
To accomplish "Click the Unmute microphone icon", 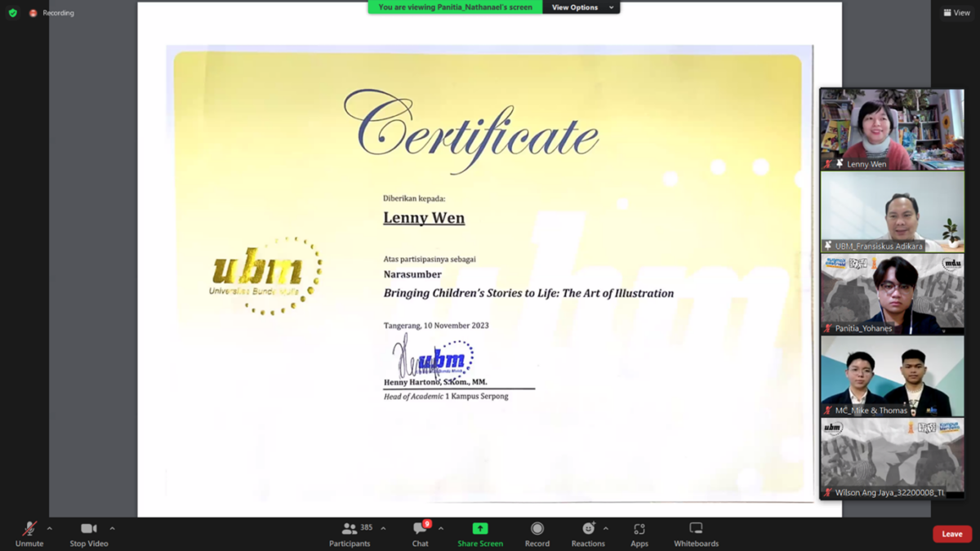I will [29, 529].
